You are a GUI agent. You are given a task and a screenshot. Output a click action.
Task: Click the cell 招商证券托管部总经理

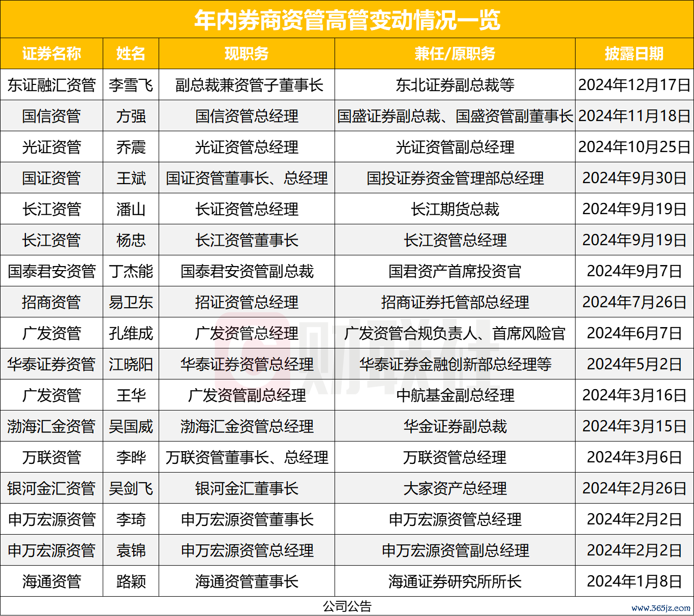(455, 302)
